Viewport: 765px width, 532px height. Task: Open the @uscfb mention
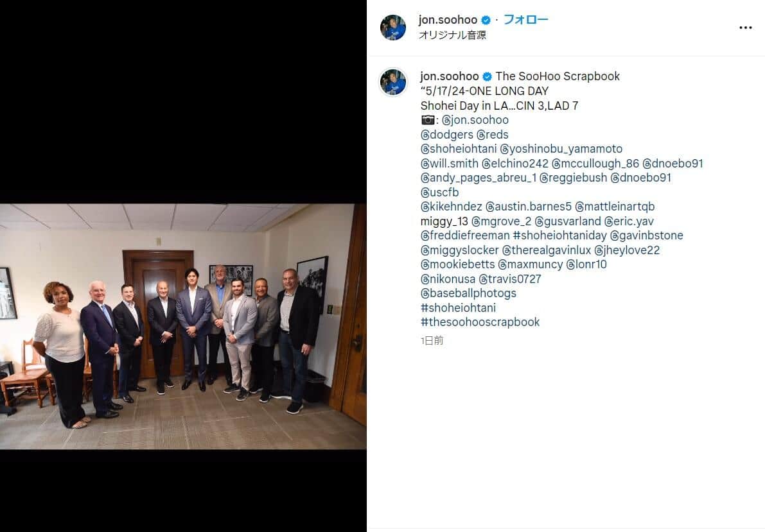coord(439,192)
